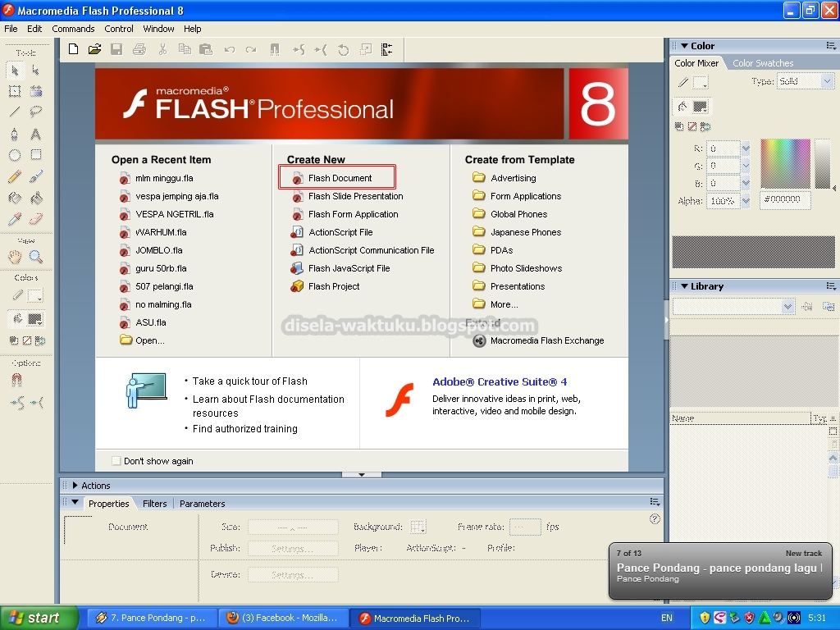Open the fill Type Solid dropdown
Screen dimensions: 840x630
[x=806, y=81]
